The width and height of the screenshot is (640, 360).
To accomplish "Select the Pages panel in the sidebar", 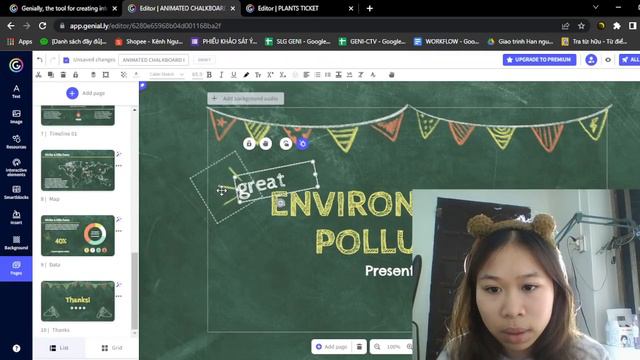I will coord(16,268).
